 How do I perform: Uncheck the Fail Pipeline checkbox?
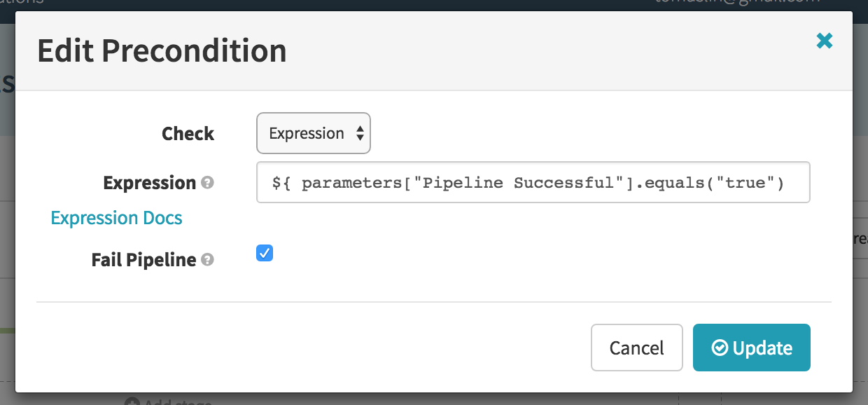pyautogui.click(x=265, y=253)
